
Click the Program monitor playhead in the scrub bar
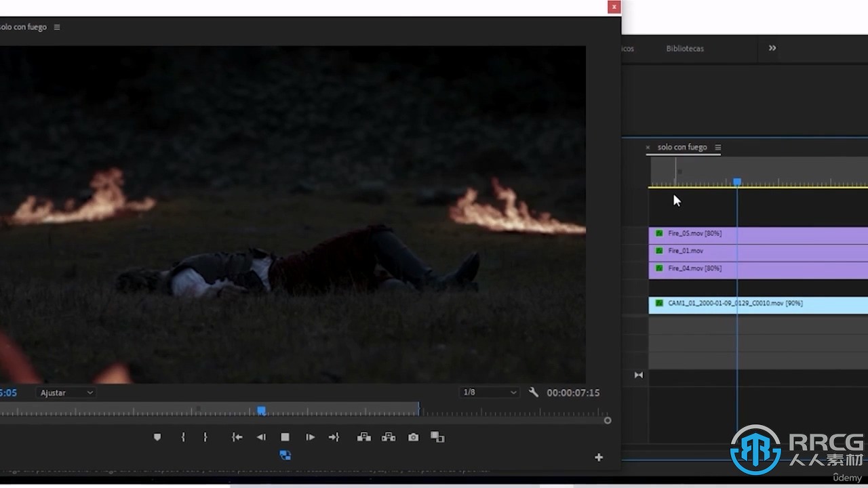[x=261, y=410]
